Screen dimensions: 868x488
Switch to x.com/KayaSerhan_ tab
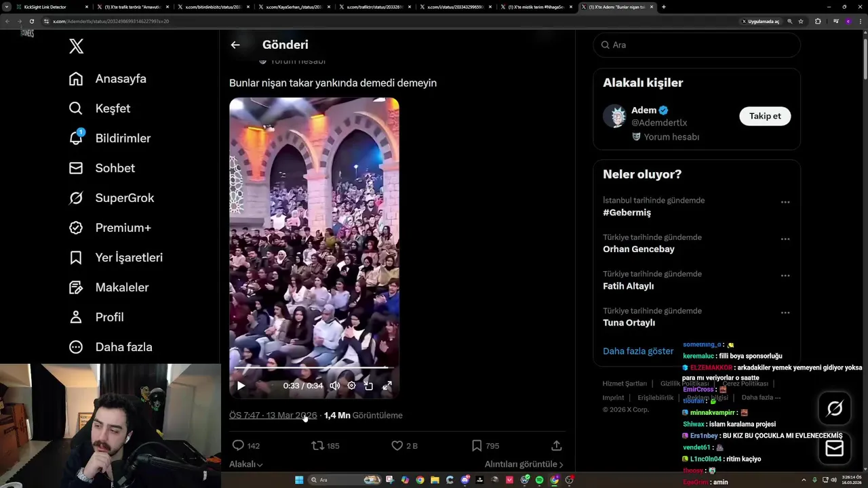pos(295,7)
